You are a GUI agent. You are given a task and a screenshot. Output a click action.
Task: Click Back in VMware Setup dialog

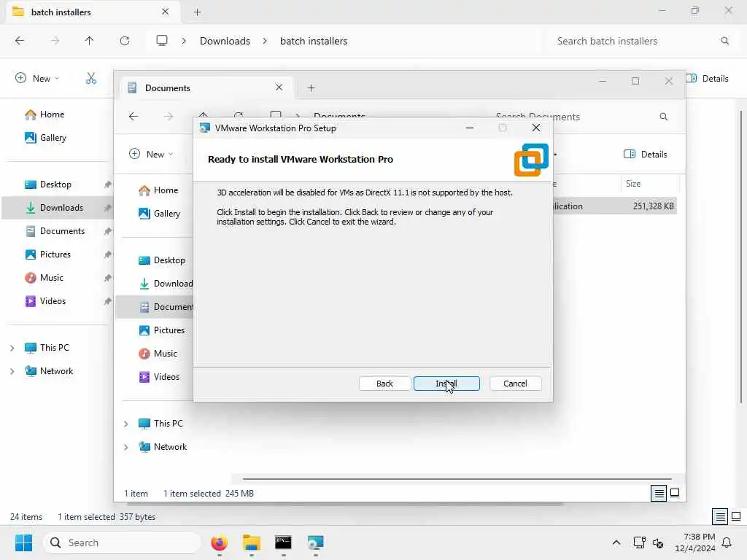point(384,384)
